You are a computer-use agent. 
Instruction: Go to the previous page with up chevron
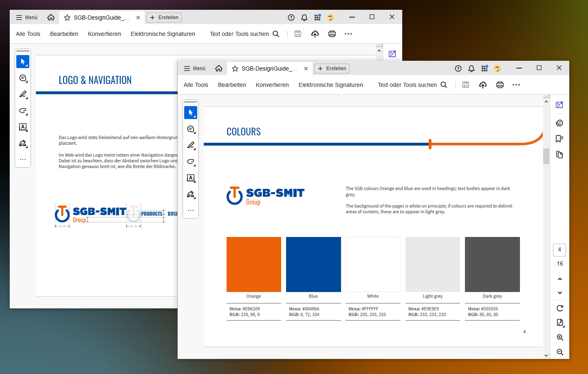click(x=560, y=279)
